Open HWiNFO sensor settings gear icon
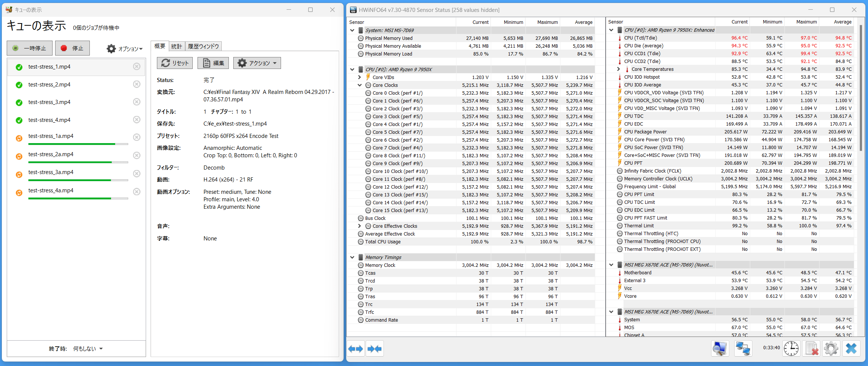868x366 pixels. [x=831, y=349]
